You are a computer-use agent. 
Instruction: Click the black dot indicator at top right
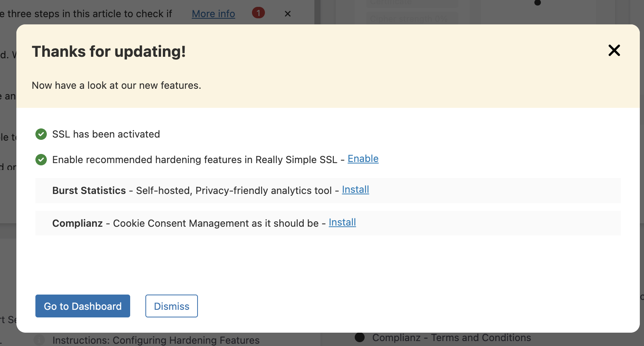(537, 2)
